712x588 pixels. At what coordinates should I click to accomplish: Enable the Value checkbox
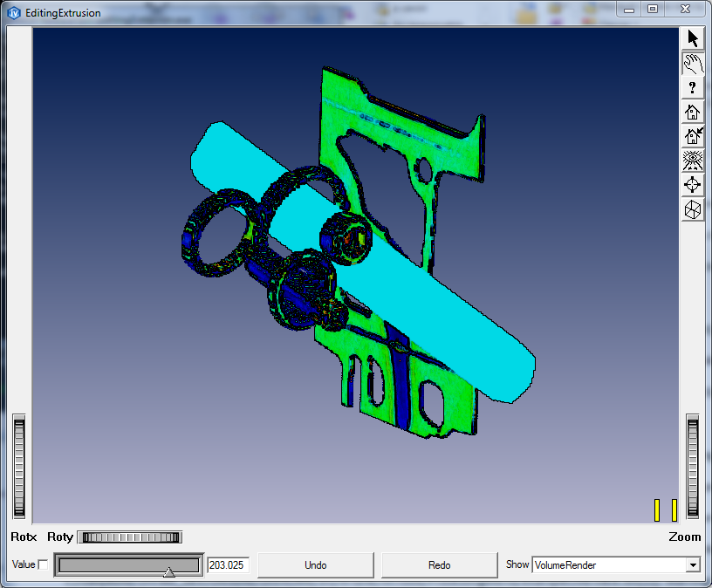[x=44, y=565]
